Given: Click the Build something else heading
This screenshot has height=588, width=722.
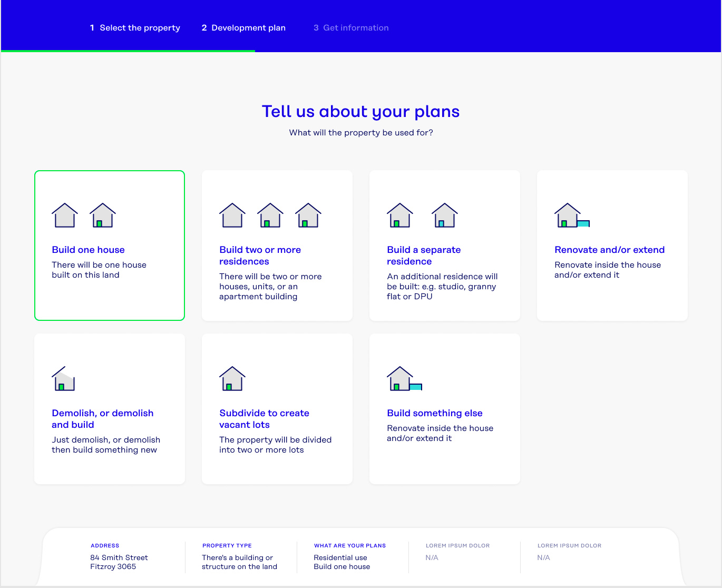Looking at the screenshot, I should point(435,413).
